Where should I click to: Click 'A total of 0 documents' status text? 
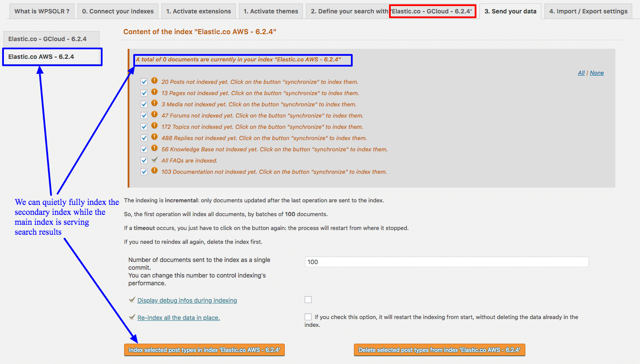point(238,59)
